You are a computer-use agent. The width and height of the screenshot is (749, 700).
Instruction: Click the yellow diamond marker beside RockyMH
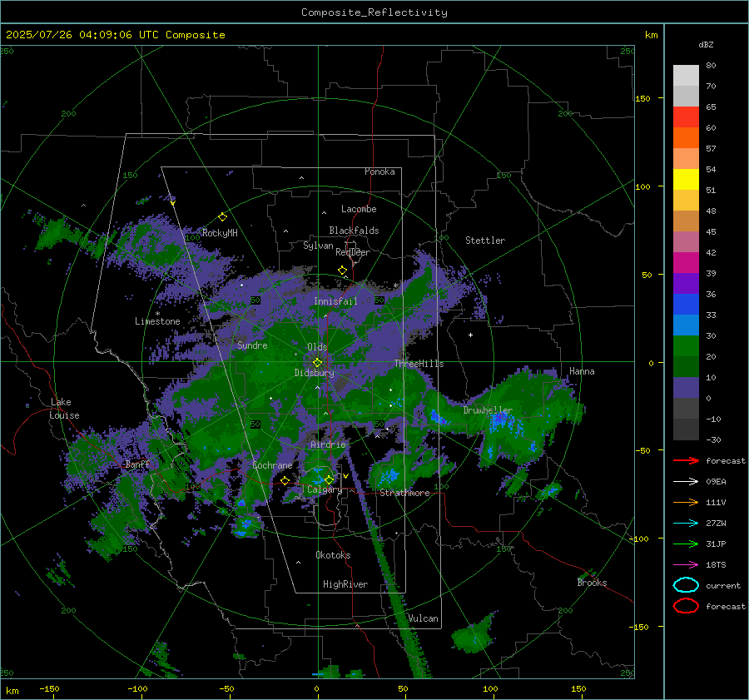click(222, 217)
